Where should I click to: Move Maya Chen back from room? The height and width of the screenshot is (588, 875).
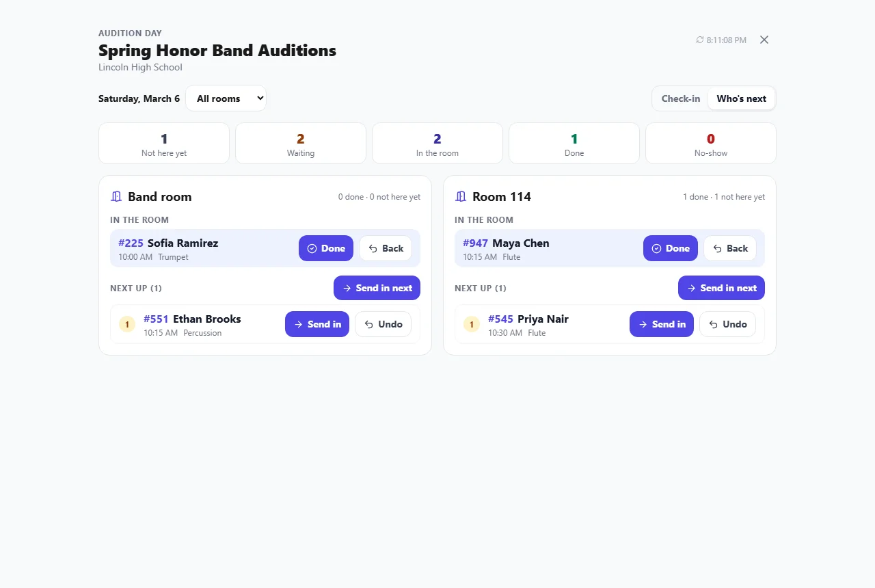coord(730,248)
